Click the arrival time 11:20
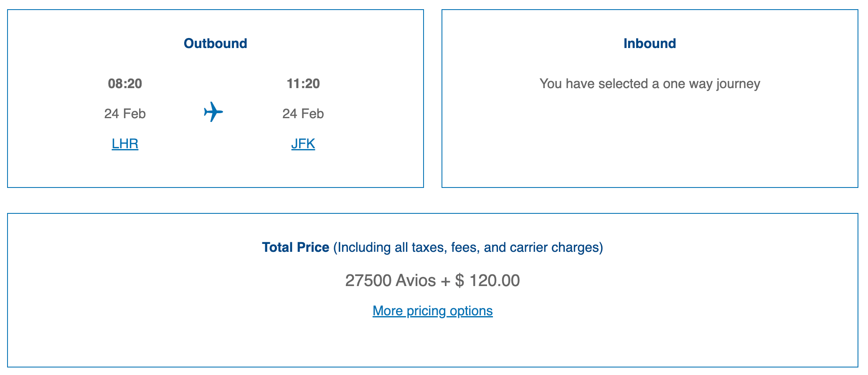The image size is (868, 375). (x=303, y=84)
